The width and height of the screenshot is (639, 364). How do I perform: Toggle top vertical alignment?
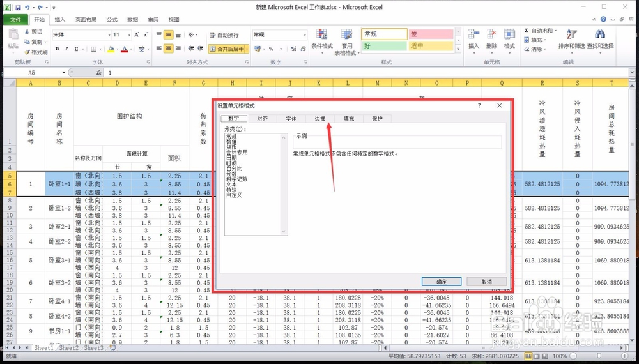(159, 35)
